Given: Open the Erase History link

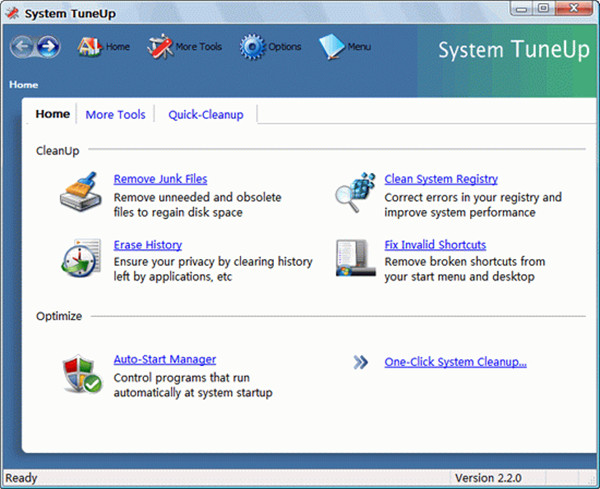Looking at the screenshot, I should 148,245.
